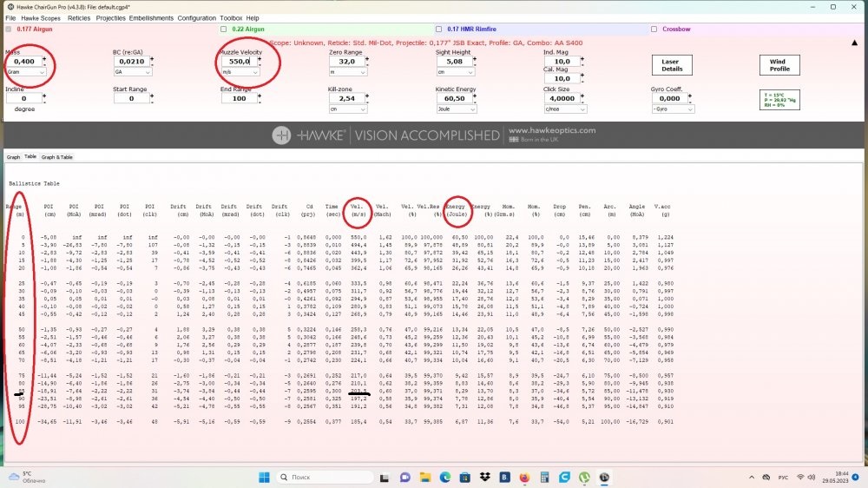Click the Zero Range input field
Image resolution: width=868 pixels, height=488 pixels.
pyautogui.click(x=346, y=62)
